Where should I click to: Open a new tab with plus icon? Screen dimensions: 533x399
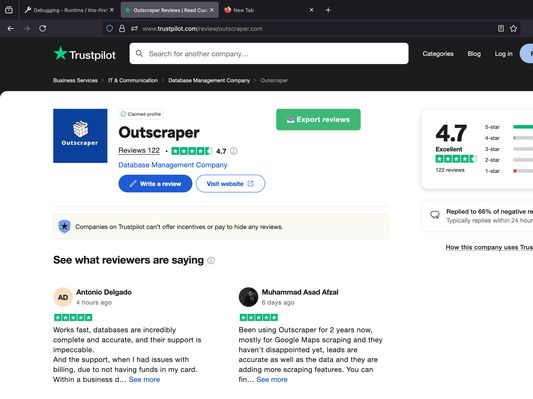pos(328,10)
